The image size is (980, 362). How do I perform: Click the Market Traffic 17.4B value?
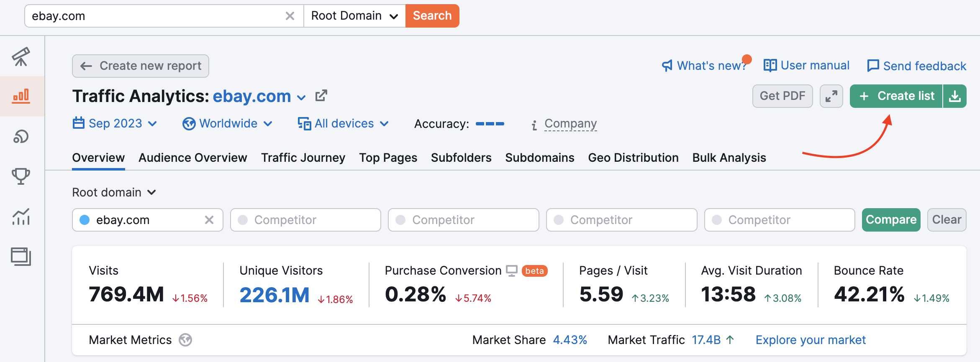(x=706, y=340)
